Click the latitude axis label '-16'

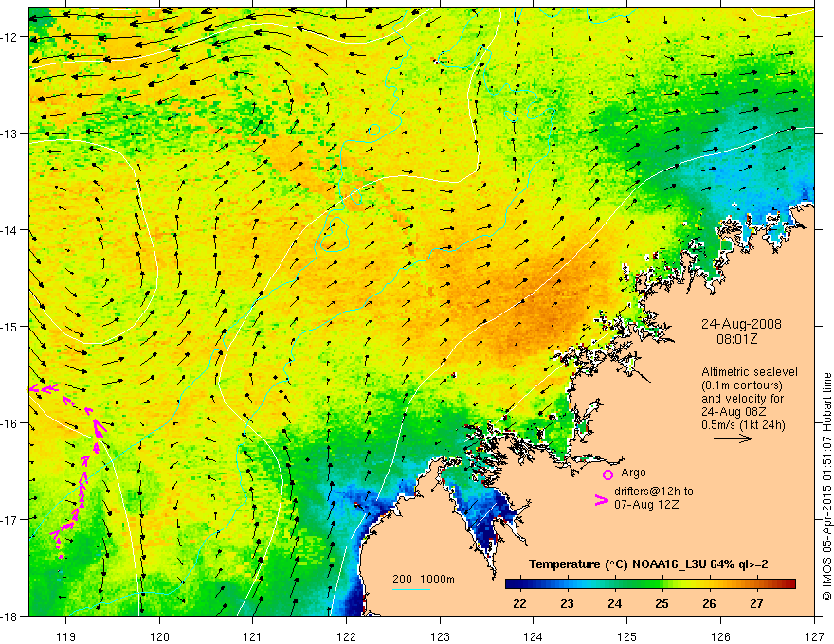pos(9,423)
